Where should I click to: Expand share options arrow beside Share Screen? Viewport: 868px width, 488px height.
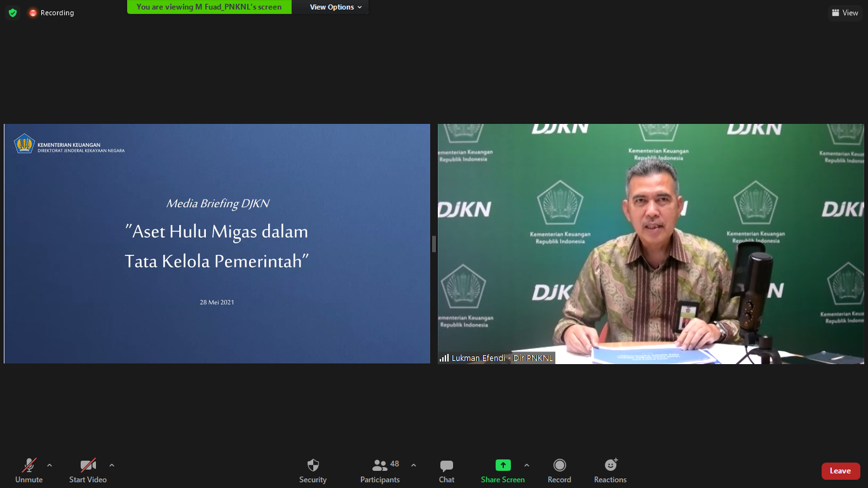pyautogui.click(x=527, y=465)
